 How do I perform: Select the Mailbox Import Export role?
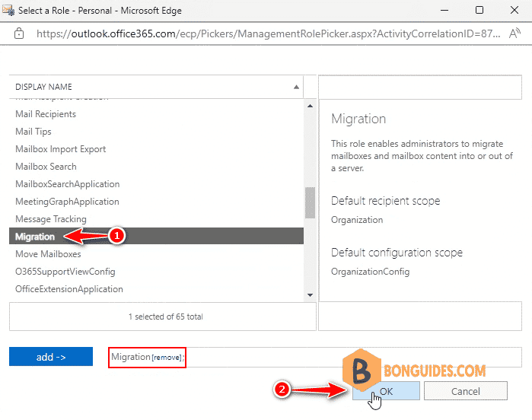(60, 149)
